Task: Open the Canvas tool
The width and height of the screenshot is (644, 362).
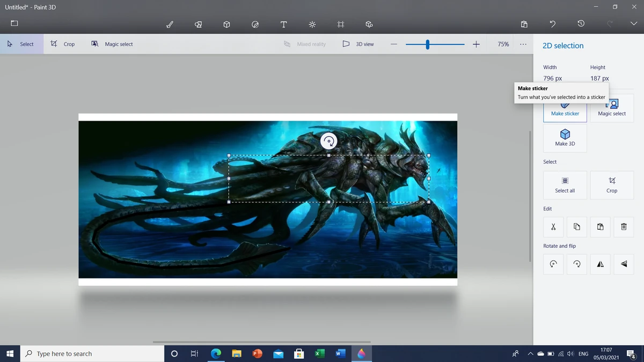Action: (340, 24)
